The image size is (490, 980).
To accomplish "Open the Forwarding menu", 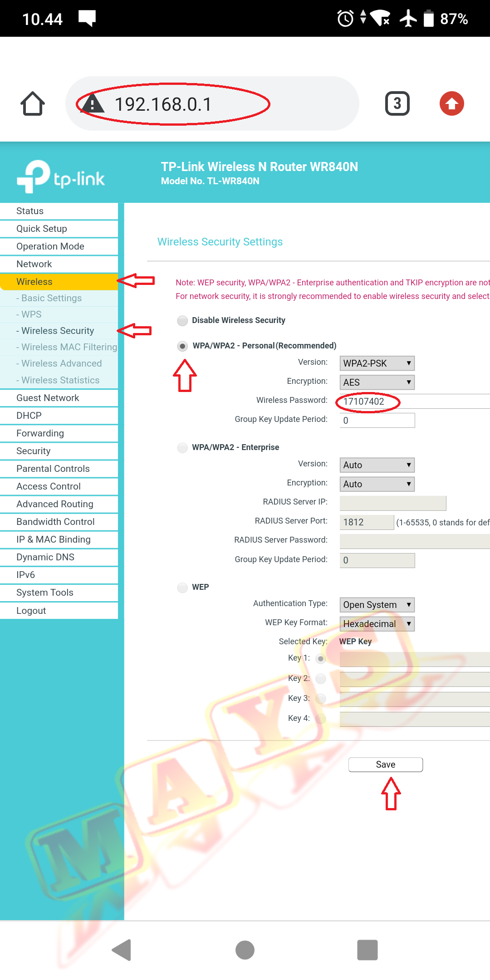I will tap(59, 433).
